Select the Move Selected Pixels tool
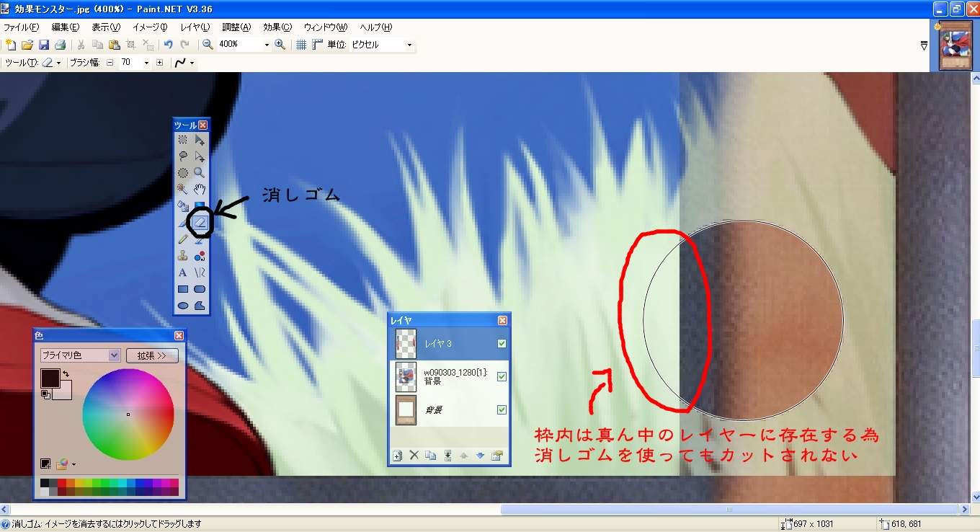This screenshot has height=532, width=980. (200, 140)
